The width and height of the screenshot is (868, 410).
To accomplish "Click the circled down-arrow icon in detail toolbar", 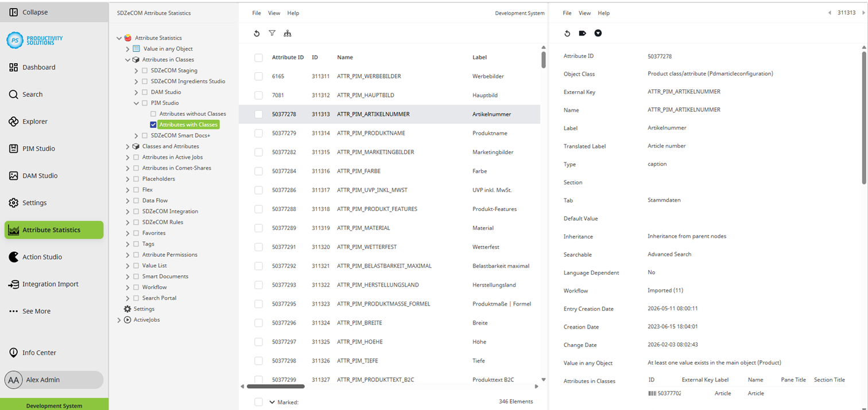I will [x=598, y=33].
